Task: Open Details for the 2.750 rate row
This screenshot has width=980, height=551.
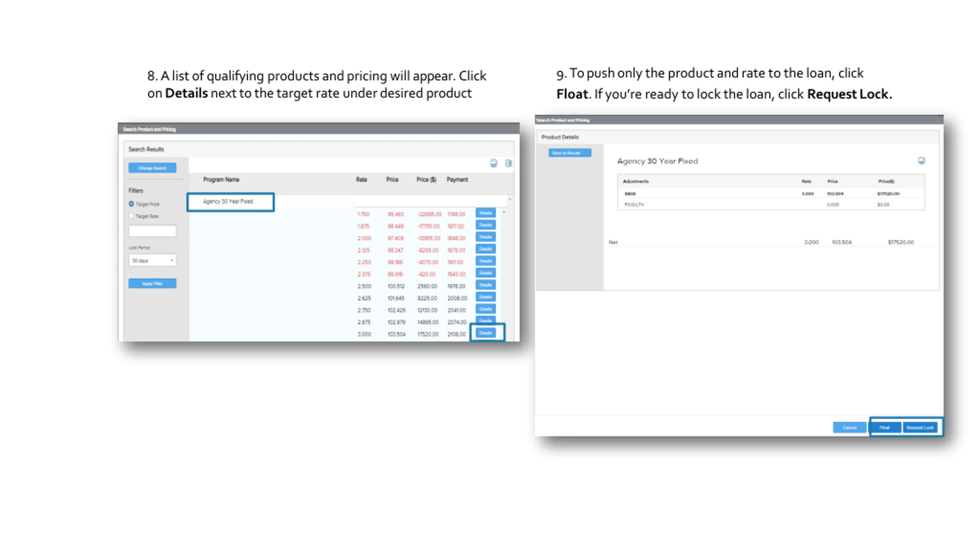Action: pos(485,309)
